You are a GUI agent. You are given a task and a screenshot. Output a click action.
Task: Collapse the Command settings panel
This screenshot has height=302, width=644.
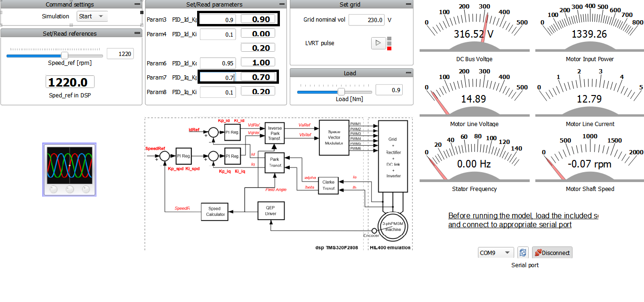[137, 4]
